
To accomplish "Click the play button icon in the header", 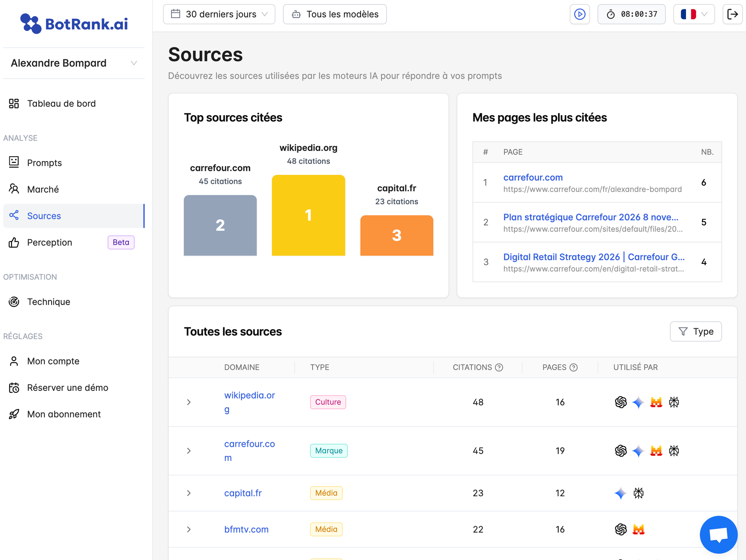I will pyautogui.click(x=579, y=14).
